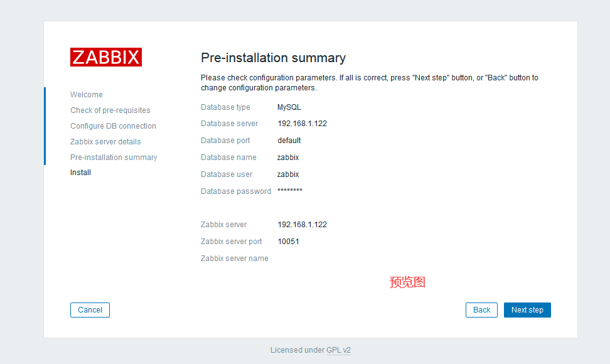610x364 pixels.
Task: Click the Database server IP 192.168.1.122
Action: 302,124
